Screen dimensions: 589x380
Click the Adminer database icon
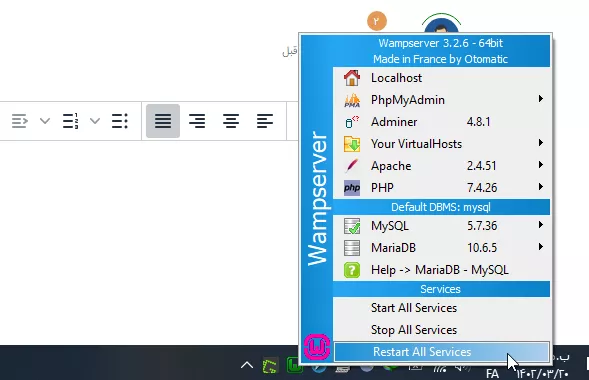click(x=352, y=122)
